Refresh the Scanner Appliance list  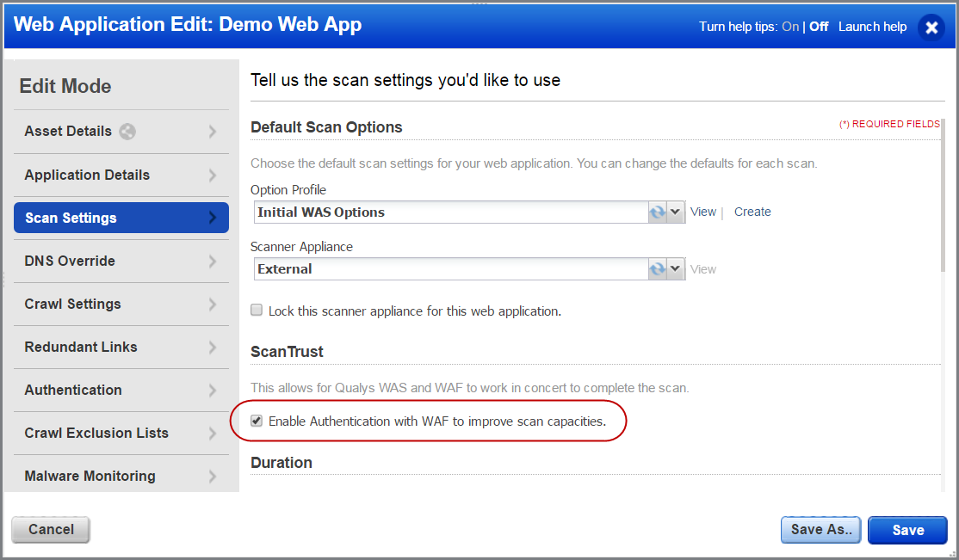[x=658, y=269]
